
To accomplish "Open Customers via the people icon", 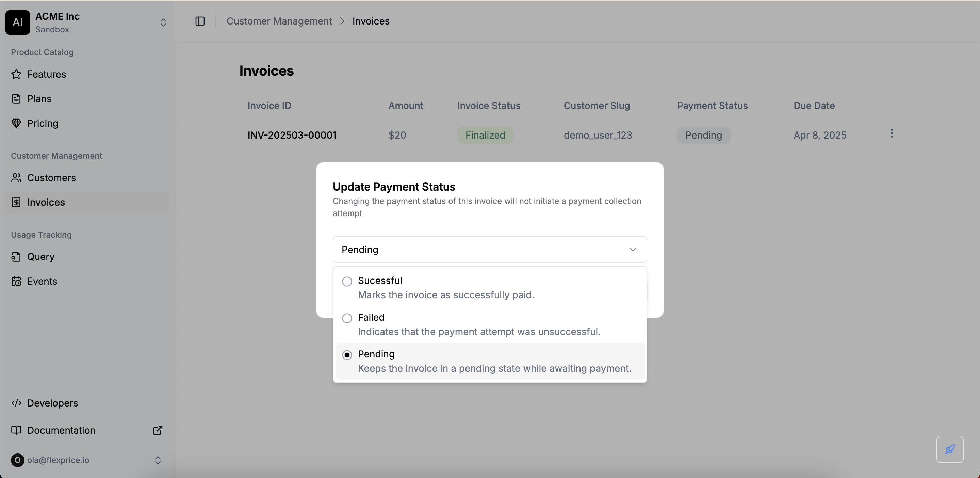I will [x=16, y=178].
